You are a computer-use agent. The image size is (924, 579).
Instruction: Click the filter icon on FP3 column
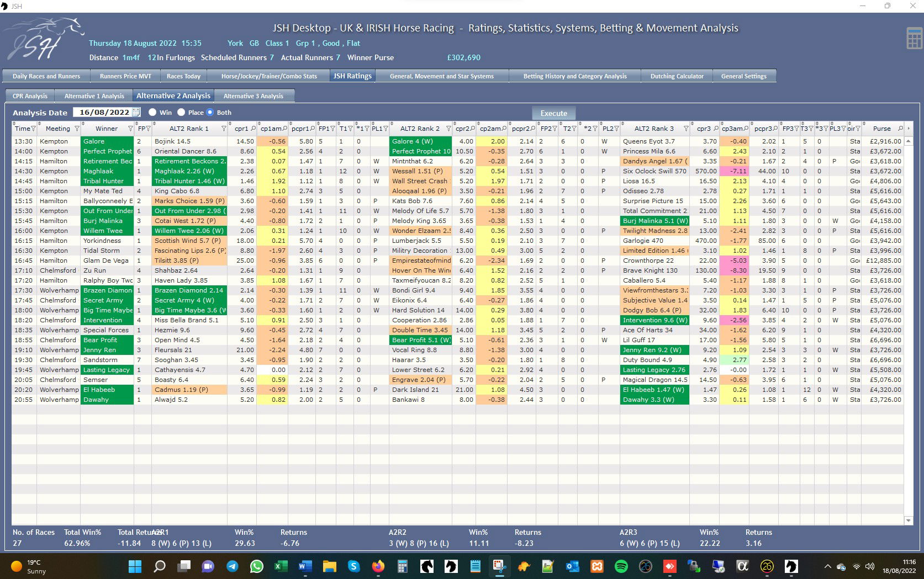(x=796, y=129)
